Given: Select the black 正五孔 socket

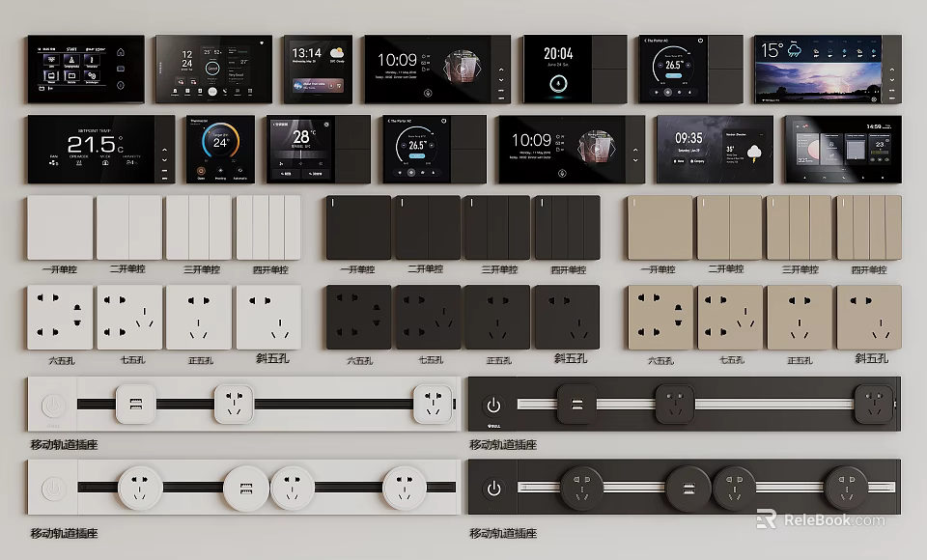Looking at the screenshot, I should coord(497,317).
